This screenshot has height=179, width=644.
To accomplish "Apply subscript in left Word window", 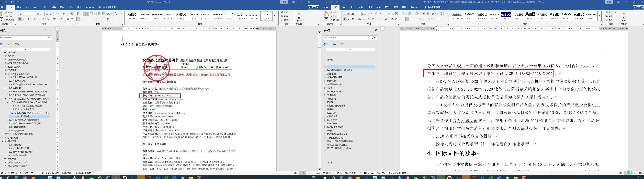I will (39, 19).
